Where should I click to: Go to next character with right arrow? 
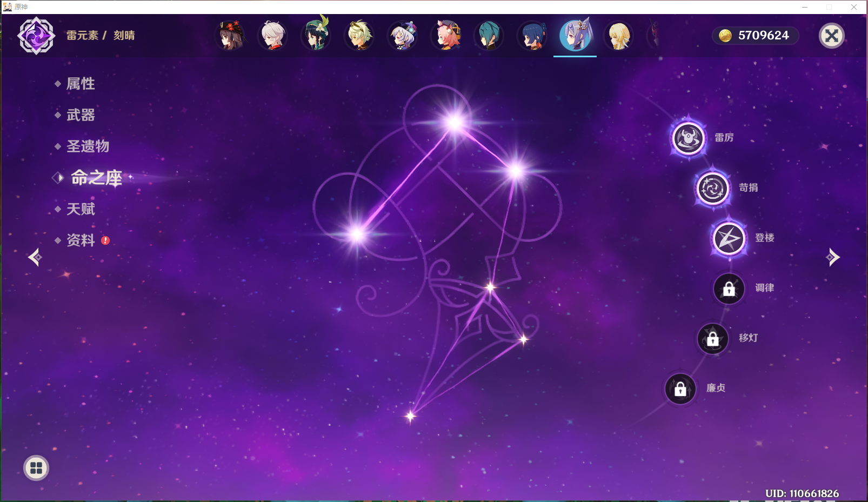[x=833, y=257]
